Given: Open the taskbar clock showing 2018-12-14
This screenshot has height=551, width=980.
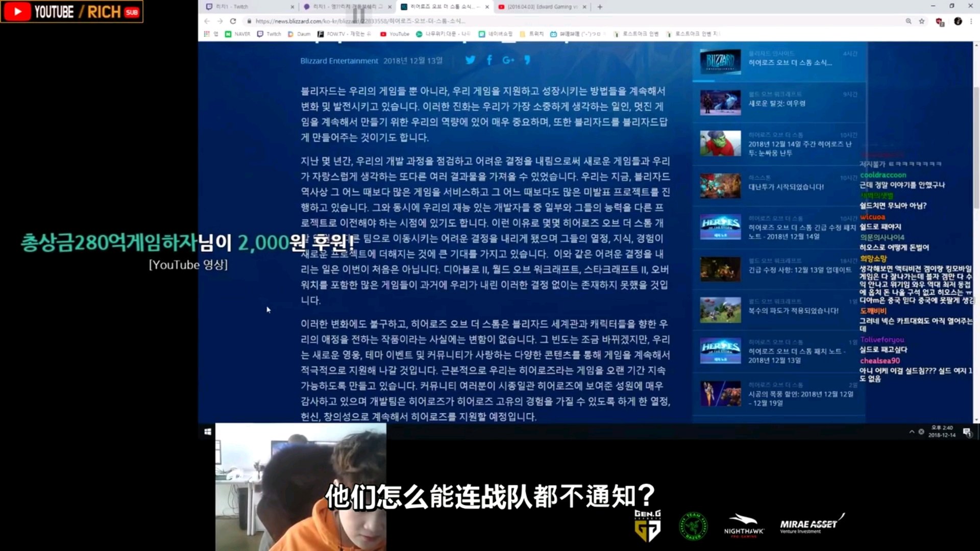Looking at the screenshot, I should click(942, 431).
